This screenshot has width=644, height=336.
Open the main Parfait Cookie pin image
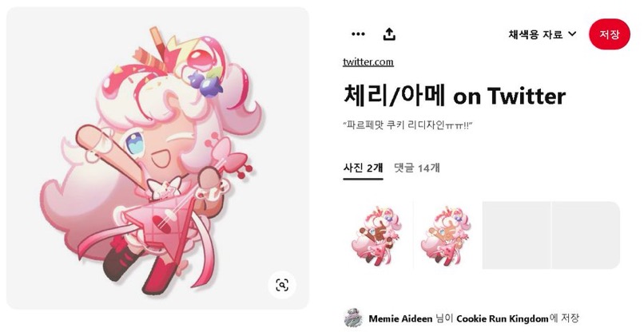(x=157, y=158)
